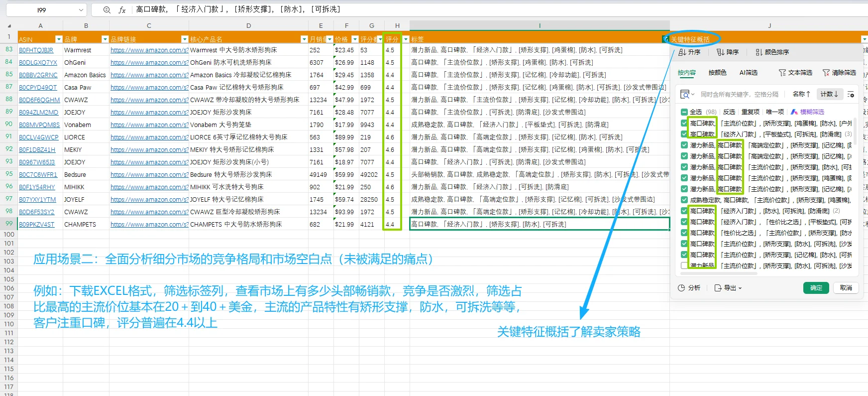
Task: Cancel filter with 取消 button
Action: (846, 288)
